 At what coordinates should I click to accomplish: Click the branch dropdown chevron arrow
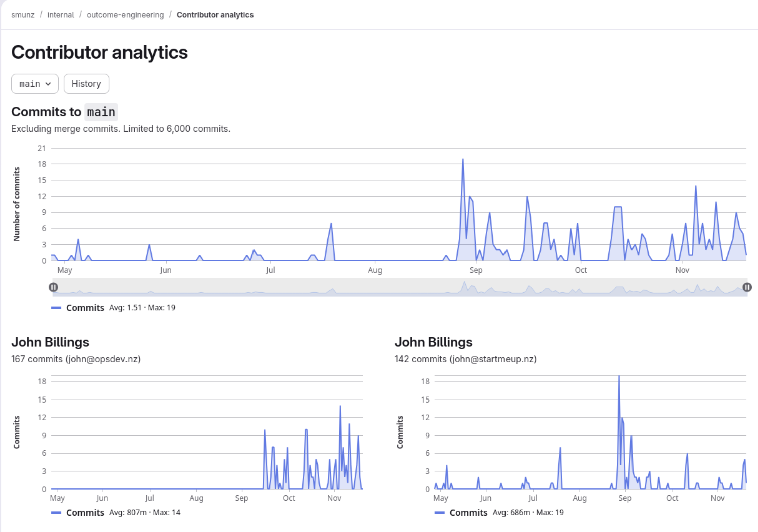tap(49, 84)
